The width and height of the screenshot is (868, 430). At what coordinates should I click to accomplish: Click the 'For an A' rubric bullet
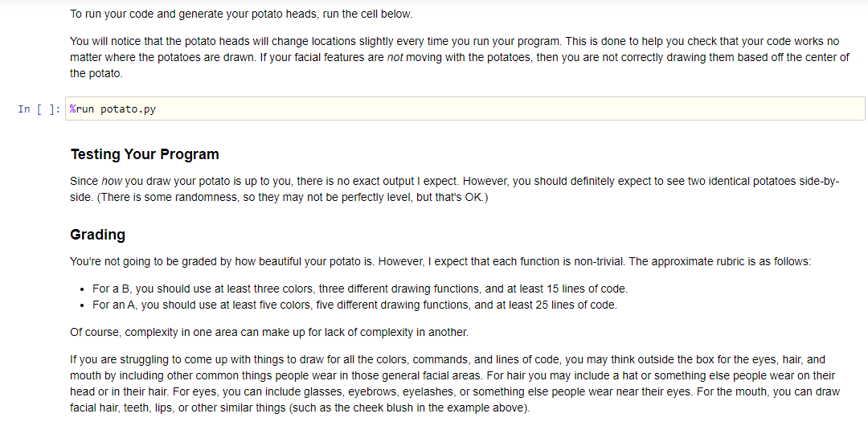click(354, 305)
